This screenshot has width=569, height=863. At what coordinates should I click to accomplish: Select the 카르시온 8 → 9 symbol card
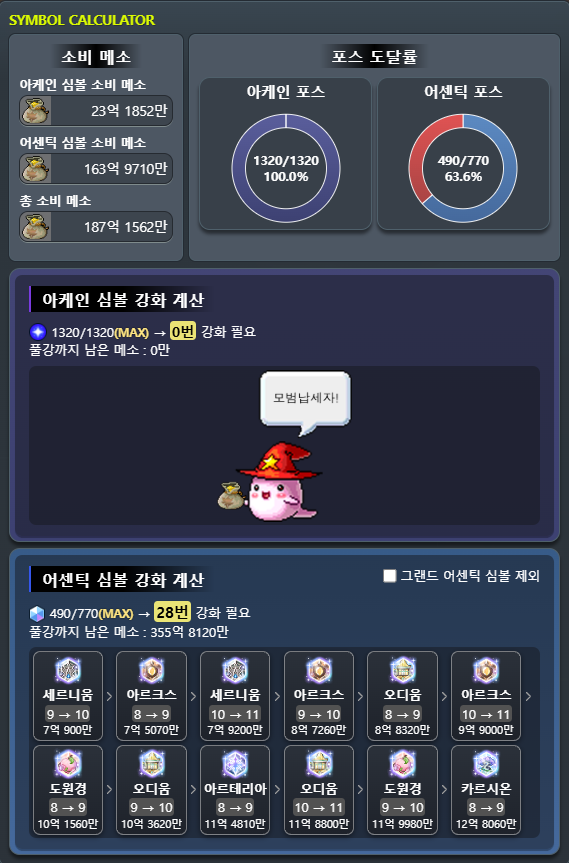pos(486,790)
